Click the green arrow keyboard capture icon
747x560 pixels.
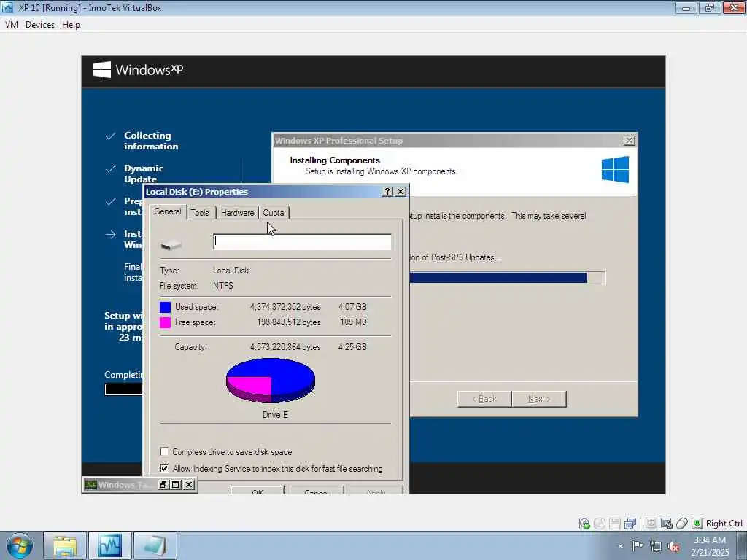point(697,524)
